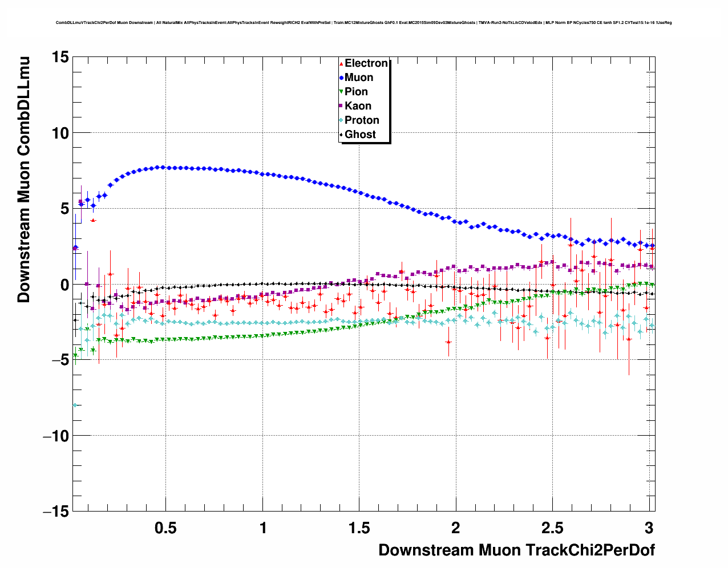Screen dimensions: 728x568
Task: Select the Ghost legend label
Action: (x=360, y=135)
